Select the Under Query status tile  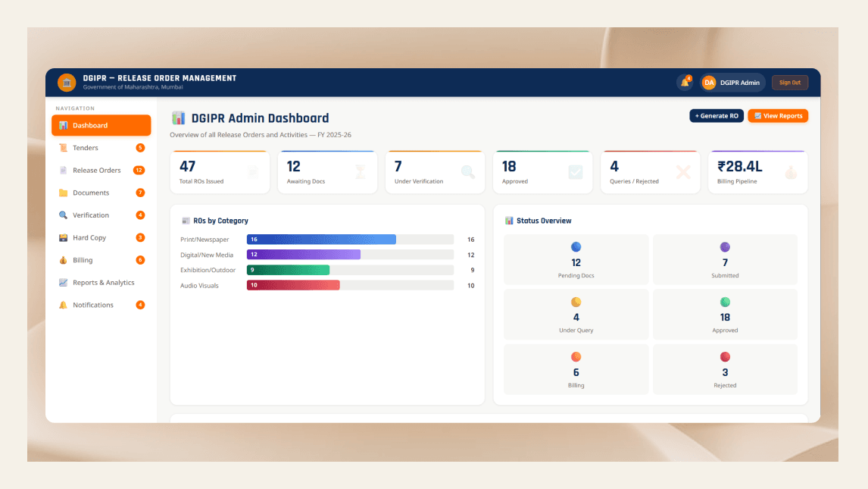[x=576, y=314]
